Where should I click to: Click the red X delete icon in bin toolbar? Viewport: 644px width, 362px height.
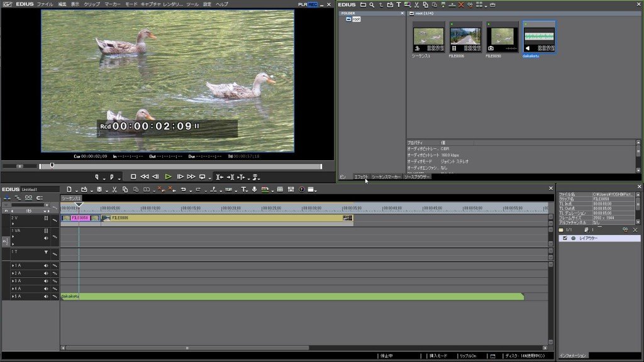pos(461,4)
